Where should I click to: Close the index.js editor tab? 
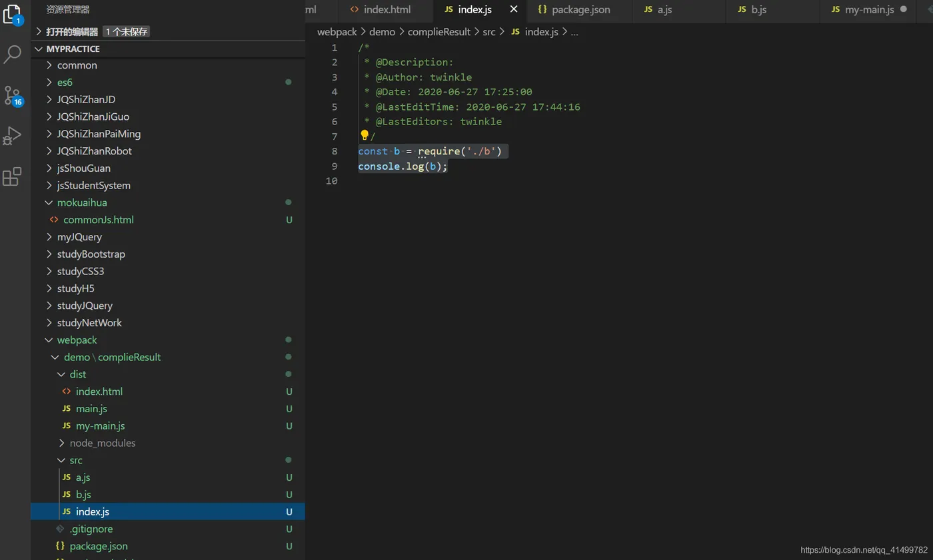[x=514, y=9]
